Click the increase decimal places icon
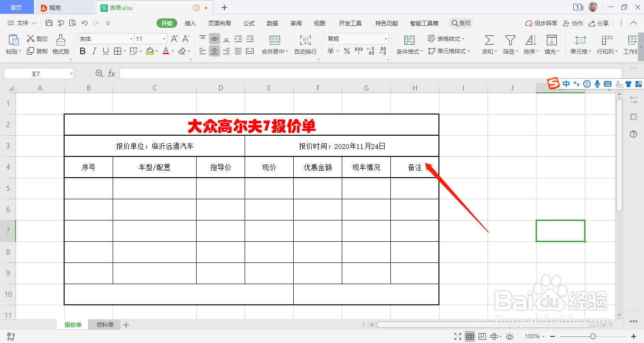The image size is (644, 343). pos(371,51)
